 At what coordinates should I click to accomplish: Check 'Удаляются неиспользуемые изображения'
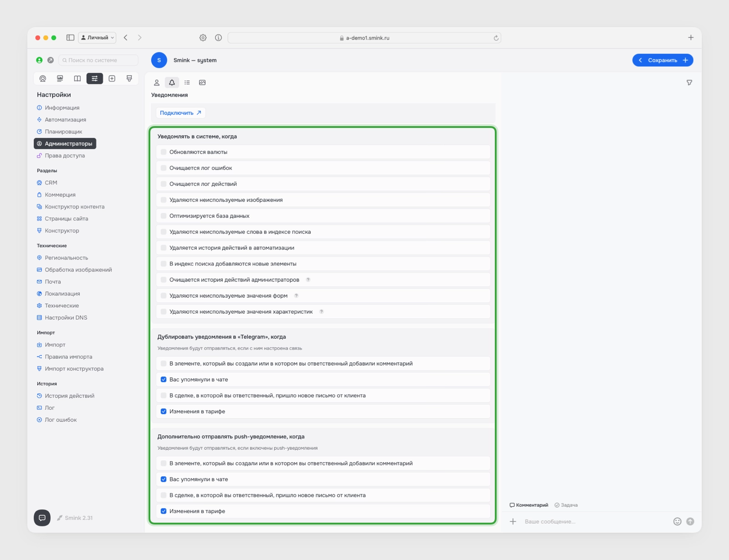pos(164,200)
